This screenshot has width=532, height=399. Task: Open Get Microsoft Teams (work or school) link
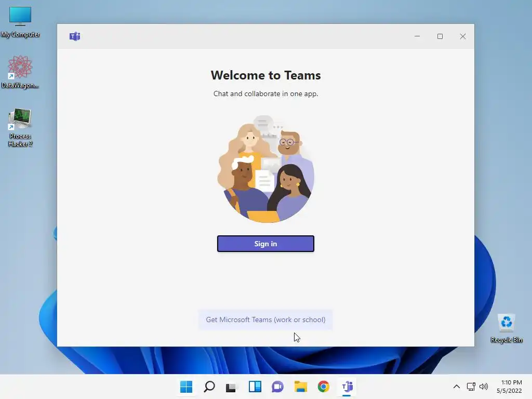[x=265, y=320]
